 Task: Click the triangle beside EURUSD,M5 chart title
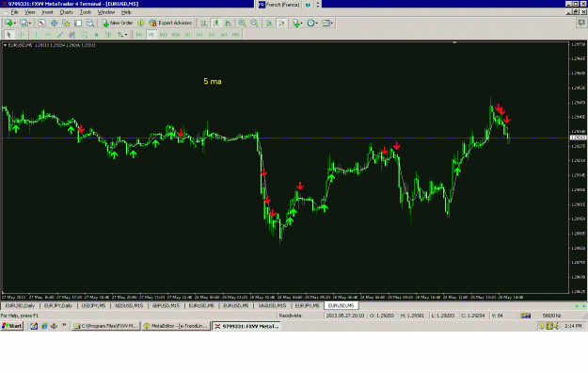(x=5, y=45)
